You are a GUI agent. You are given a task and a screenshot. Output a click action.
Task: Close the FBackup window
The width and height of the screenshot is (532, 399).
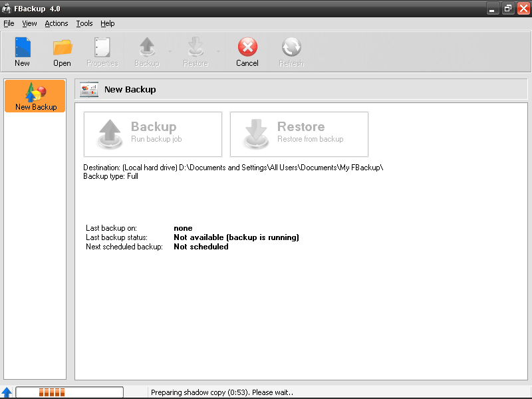(x=523, y=9)
